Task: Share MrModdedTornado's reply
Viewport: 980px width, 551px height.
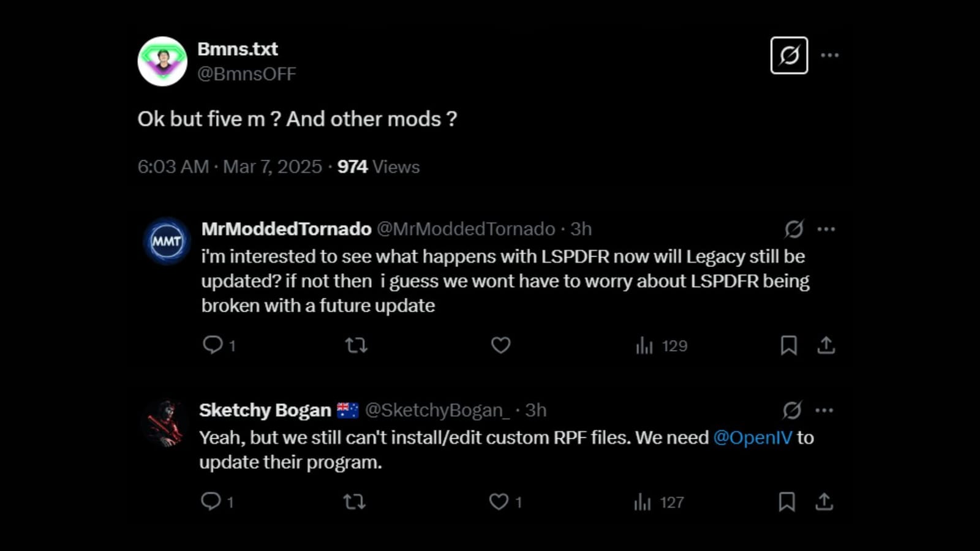Action: point(827,345)
